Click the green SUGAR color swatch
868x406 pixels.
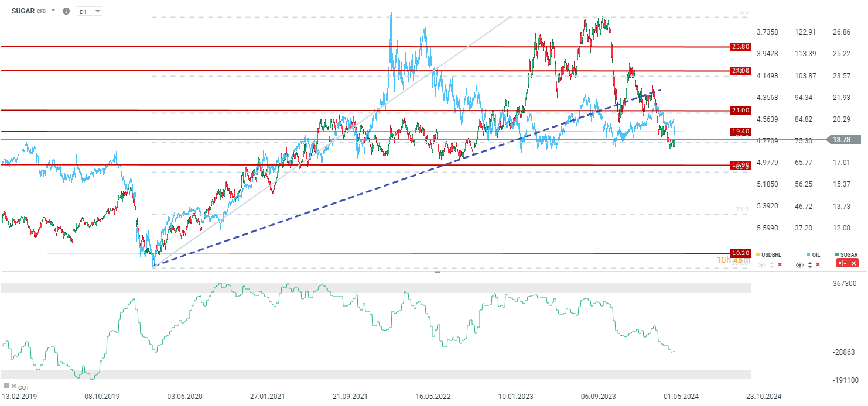click(837, 254)
